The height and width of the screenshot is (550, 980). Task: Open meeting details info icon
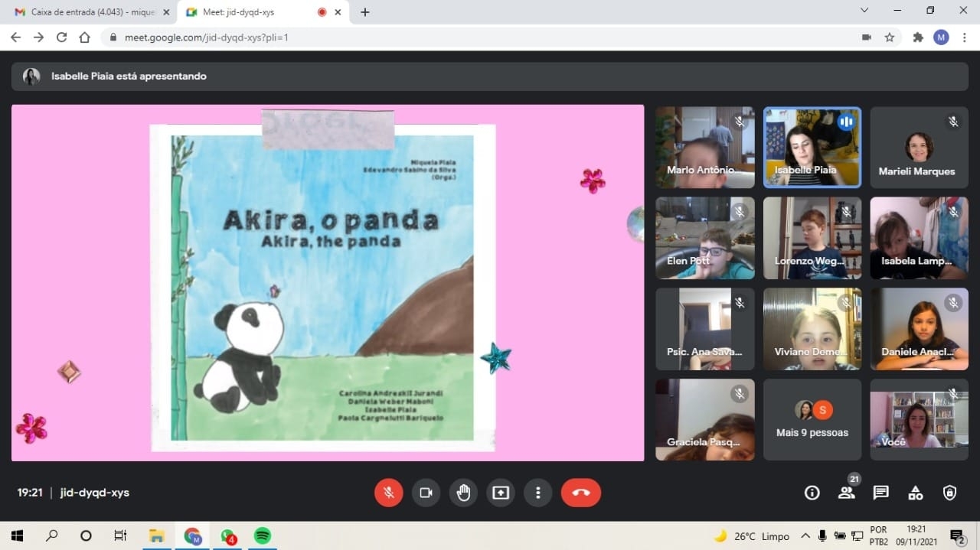[x=812, y=493]
